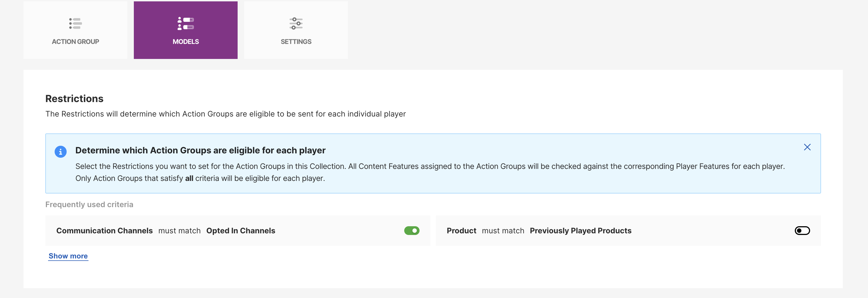The image size is (868, 298).
Task: Expand criteria with Show more
Action: [68, 256]
